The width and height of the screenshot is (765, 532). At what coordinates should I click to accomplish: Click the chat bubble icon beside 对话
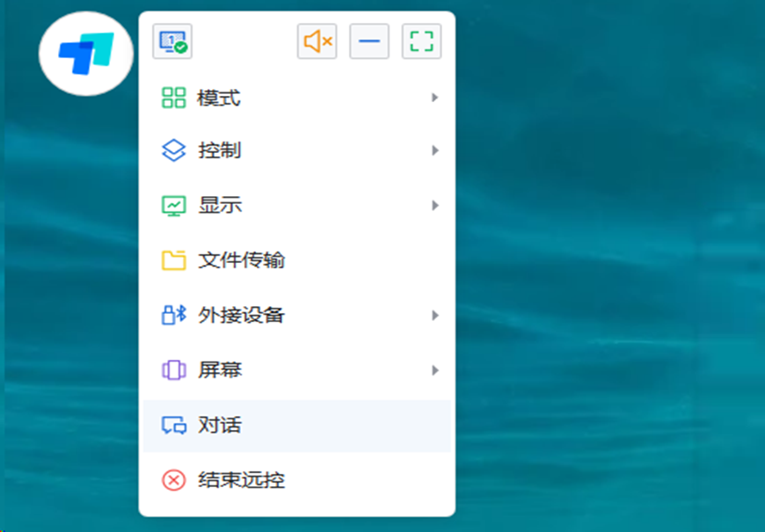coord(174,426)
